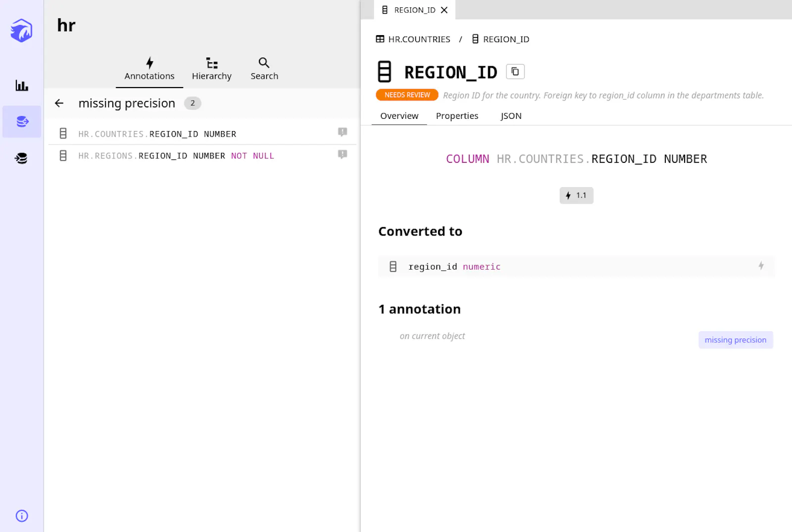Copy the REGION_ID name with the copy icon
The image size is (792, 532).
coord(515,72)
